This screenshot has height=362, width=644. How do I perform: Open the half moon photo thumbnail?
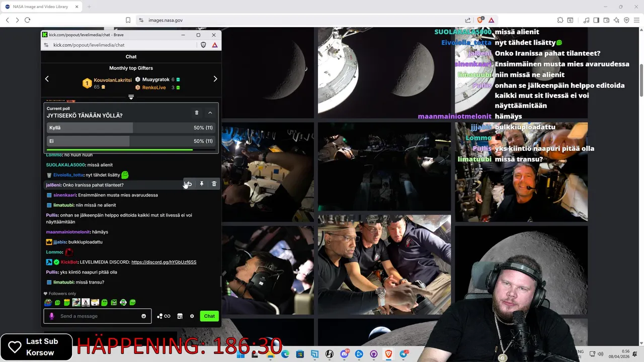click(384, 73)
